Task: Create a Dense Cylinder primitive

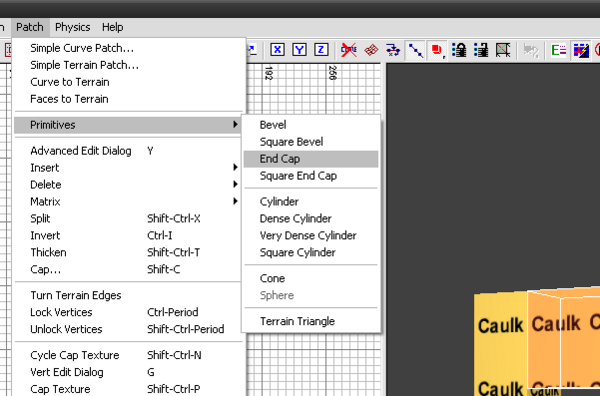Action: click(x=311, y=218)
